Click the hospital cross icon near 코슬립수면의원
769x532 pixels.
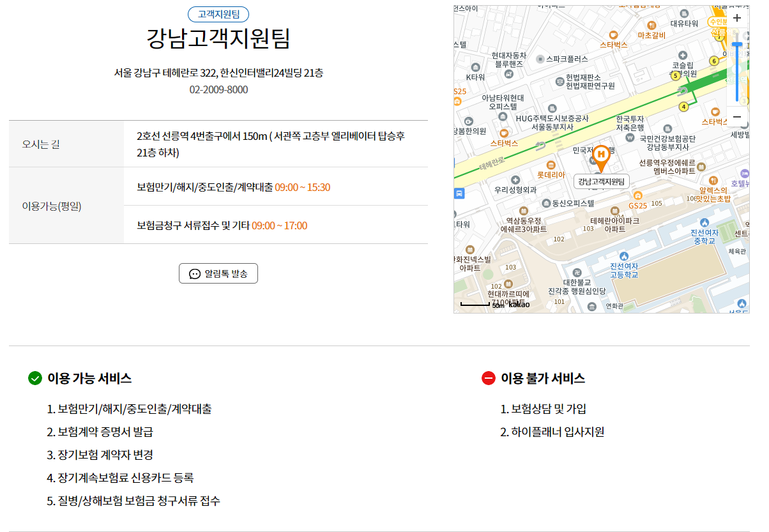(682, 56)
